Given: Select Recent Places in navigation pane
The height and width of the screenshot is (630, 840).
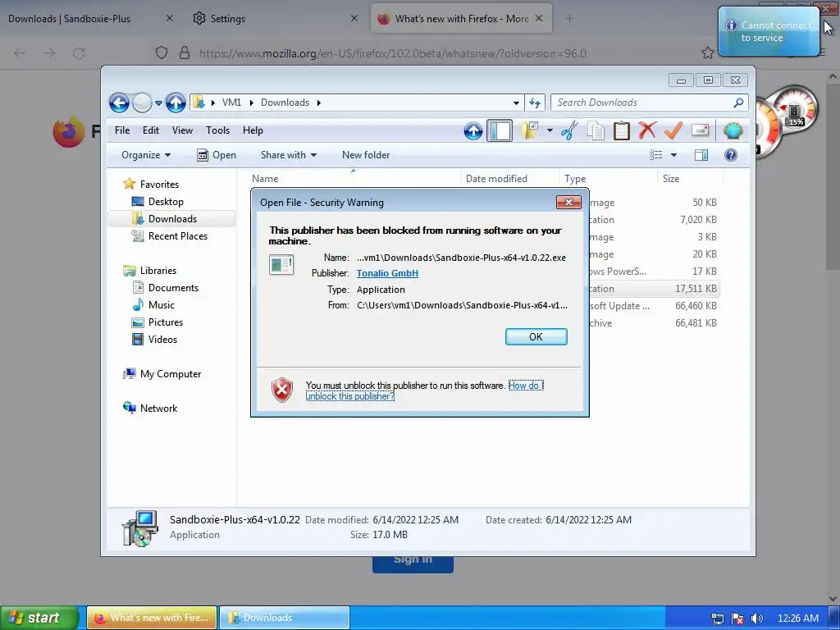Looking at the screenshot, I should click(177, 235).
